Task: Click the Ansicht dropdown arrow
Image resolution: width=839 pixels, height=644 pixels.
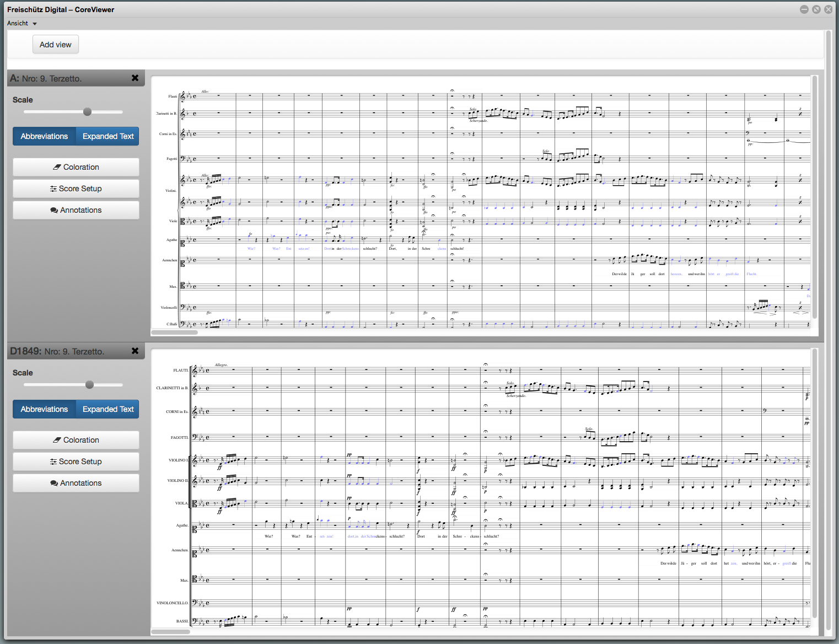Action: tap(35, 24)
